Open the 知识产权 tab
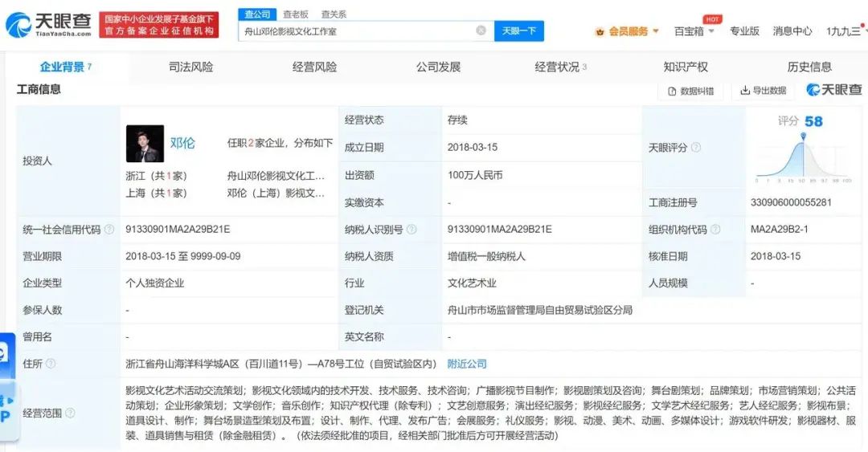The height and width of the screenshot is (452, 868). click(686, 67)
